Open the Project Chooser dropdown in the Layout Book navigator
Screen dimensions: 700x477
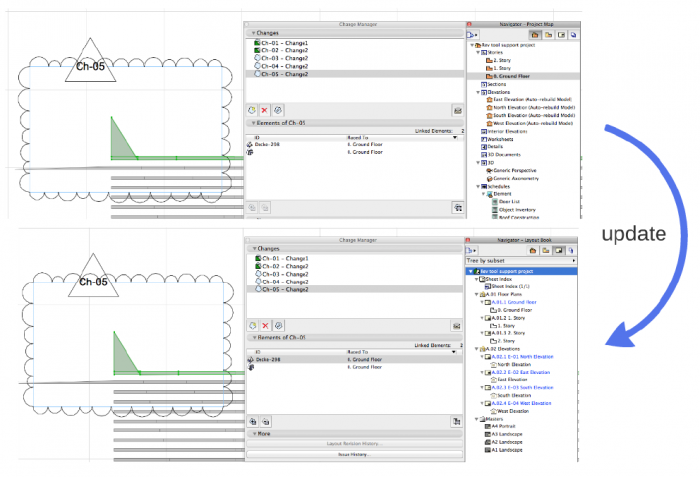tap(471, 251)
